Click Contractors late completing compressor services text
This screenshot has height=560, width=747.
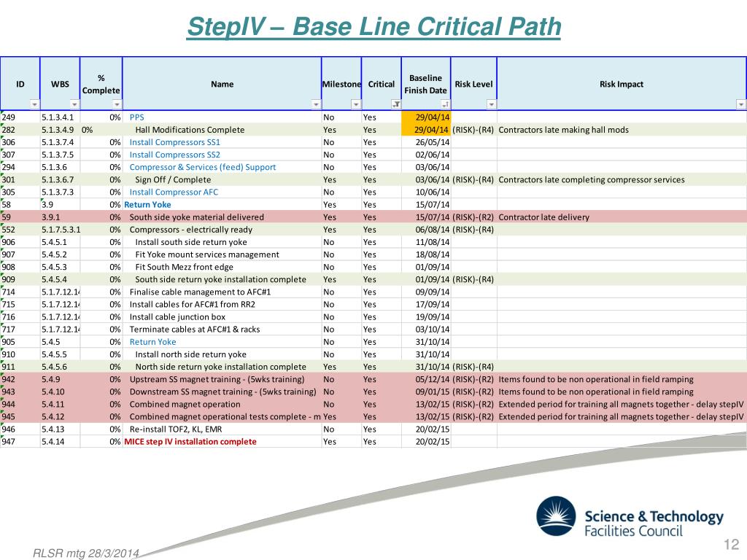(592, 179)
